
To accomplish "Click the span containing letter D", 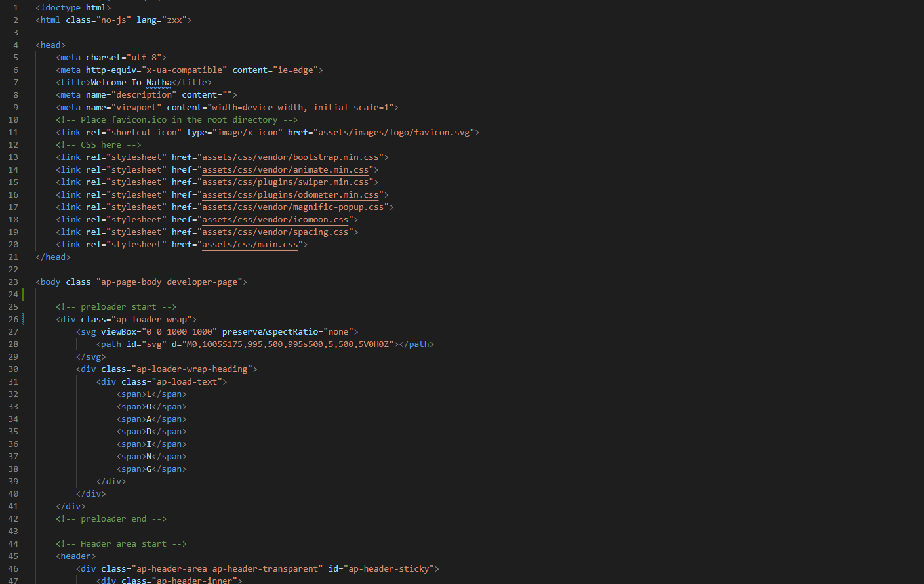I will (151, 432).
